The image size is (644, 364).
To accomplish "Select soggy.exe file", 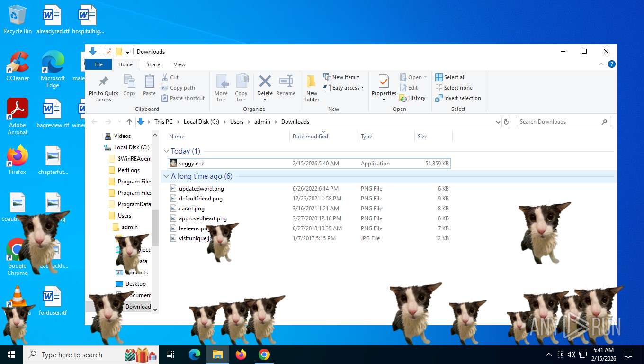I will pos(309,164).
